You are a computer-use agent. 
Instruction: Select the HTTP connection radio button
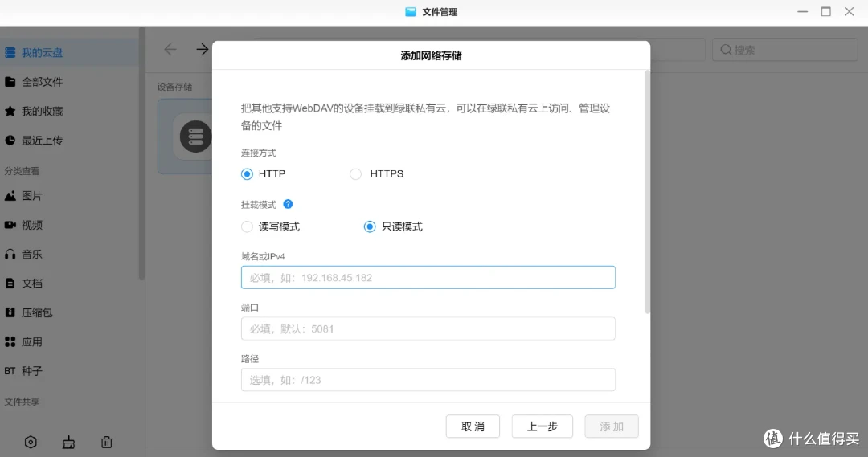pyautogui.click(x=247, y=174)
